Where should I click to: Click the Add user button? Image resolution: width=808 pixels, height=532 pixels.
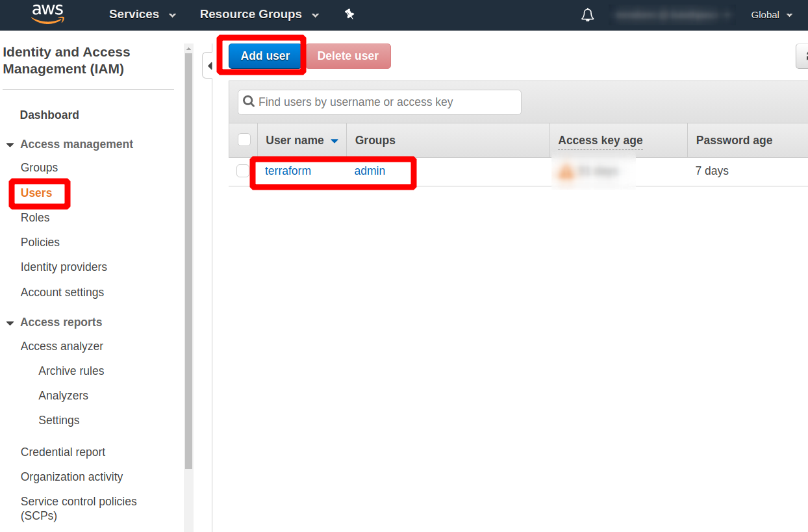[x=265, y=56]
